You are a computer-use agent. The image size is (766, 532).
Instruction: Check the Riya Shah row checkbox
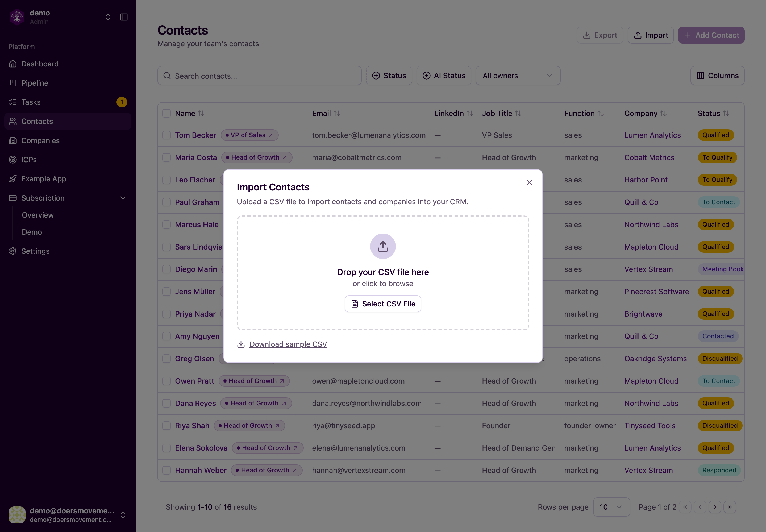pyautogui.click(x=166, y=425)
